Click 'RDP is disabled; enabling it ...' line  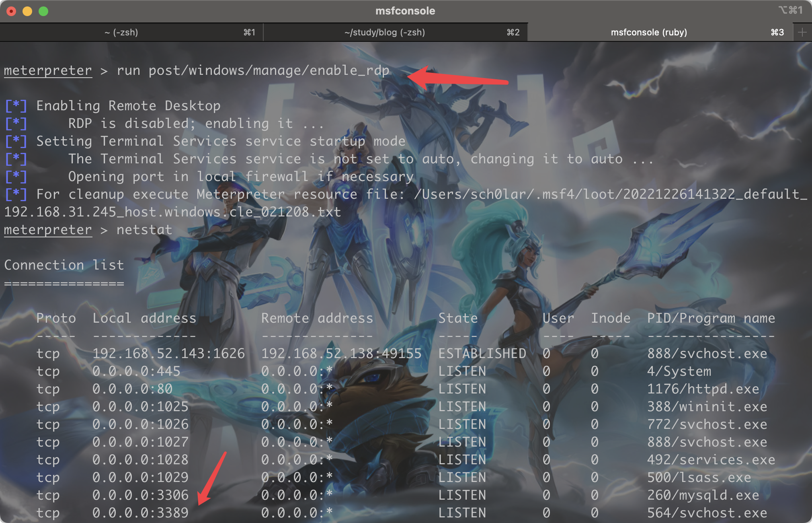click(x=196, y=124)
